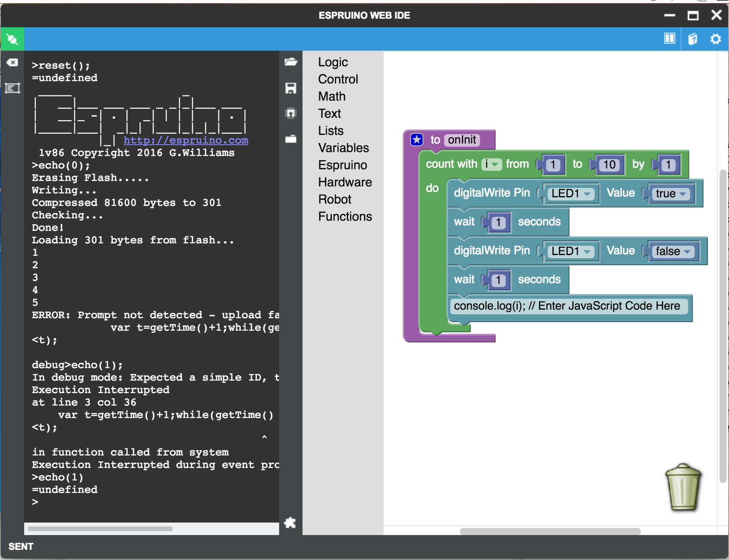The width and height of the screenshot is (729, 560).
Task: Edit the onInit function name field
Action: [x=462, y=140]
